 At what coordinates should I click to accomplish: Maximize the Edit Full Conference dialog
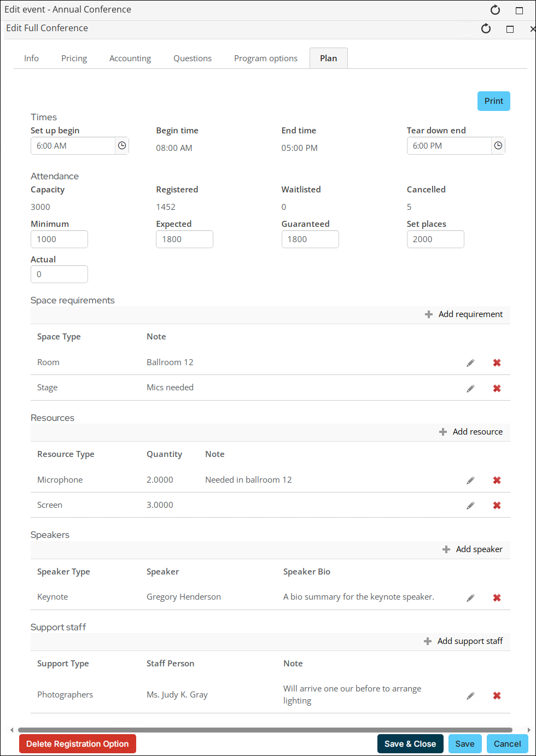click(x=510, y=29)
